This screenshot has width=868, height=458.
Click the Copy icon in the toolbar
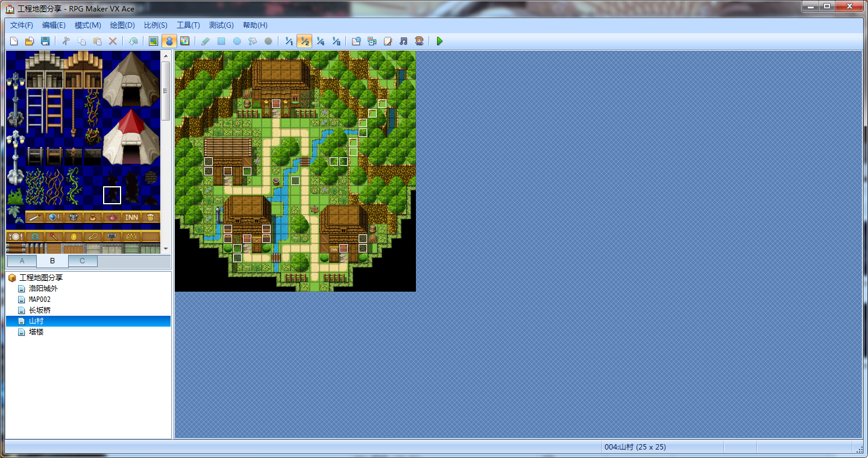pyautogui.click(x=81, y=41)
